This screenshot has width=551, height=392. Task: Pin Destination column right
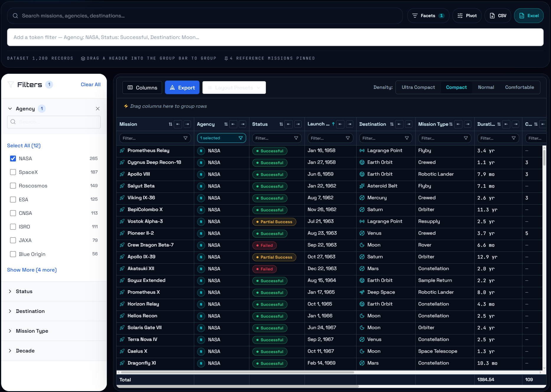(x=409, y=124)
